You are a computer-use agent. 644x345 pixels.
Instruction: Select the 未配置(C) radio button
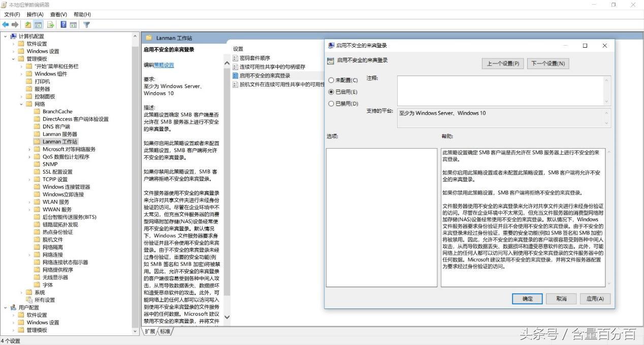(331, 80)
